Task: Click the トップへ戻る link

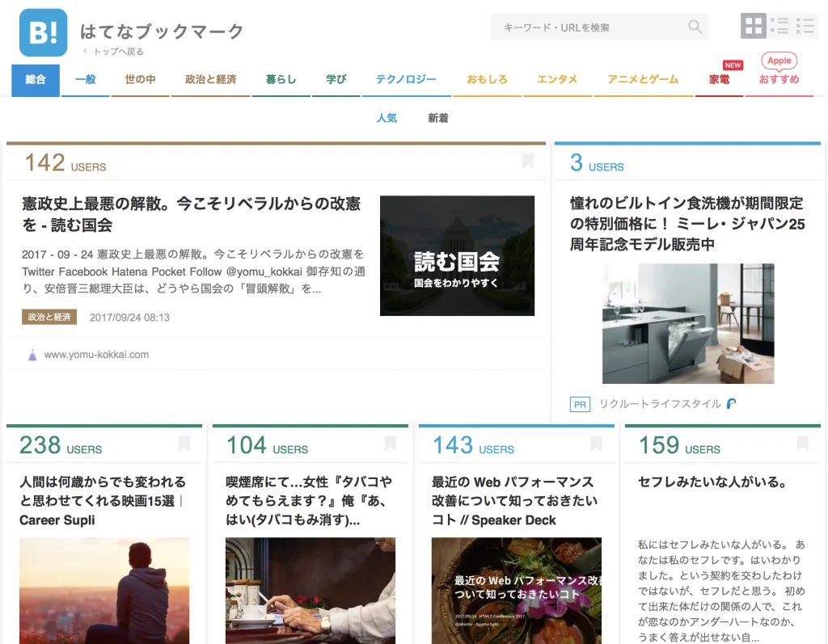Action: point(113,52)
